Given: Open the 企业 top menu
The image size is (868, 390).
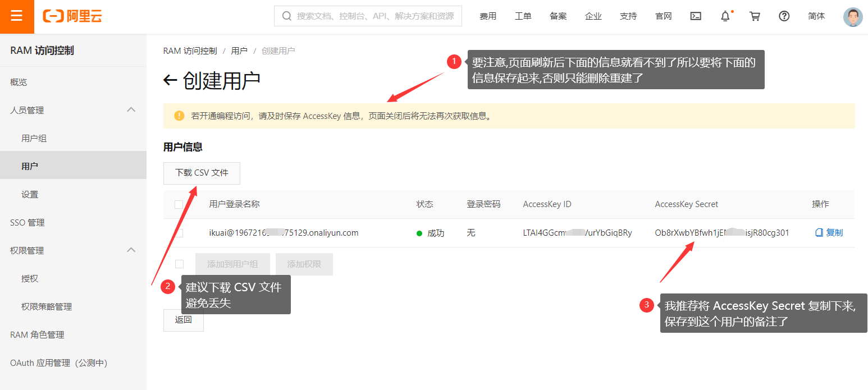Looking at the screenshot, I should (593, 16).
